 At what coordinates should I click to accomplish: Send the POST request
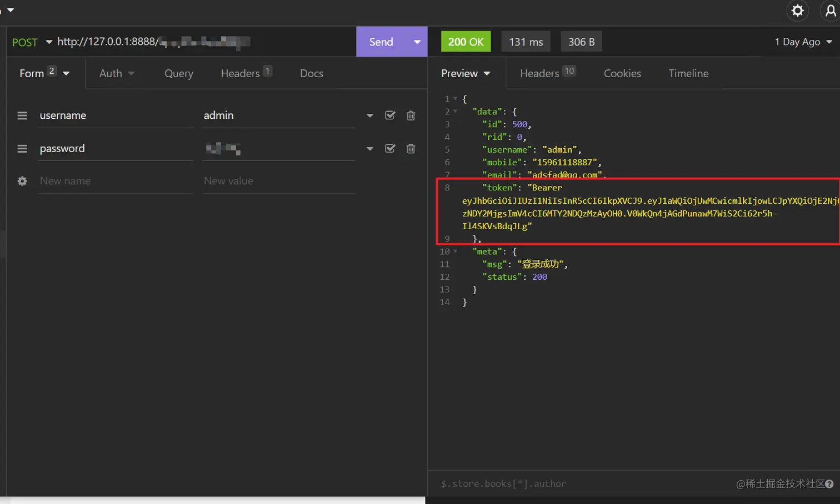[x=381, y=42]
